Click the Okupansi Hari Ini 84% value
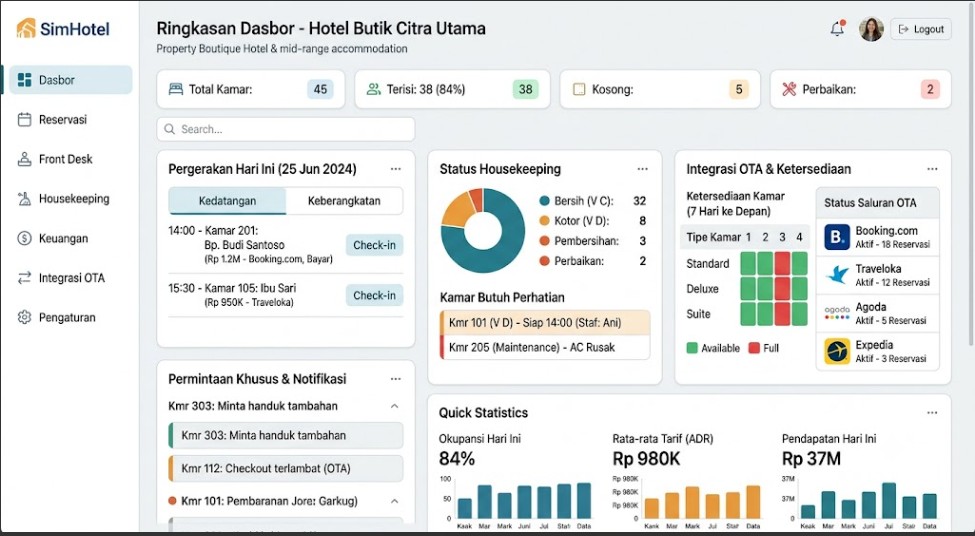Viewport: 975px width, 536px height. [x=457, y=459]
